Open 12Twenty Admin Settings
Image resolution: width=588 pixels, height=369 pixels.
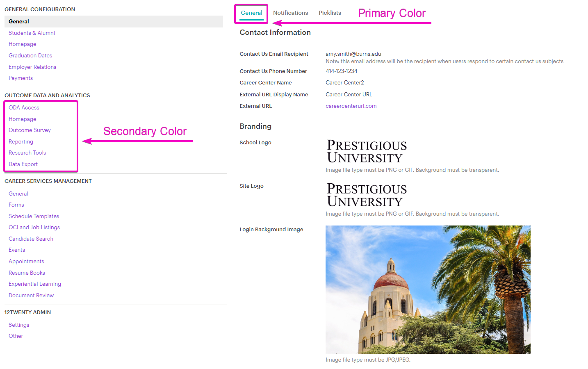click(x=19, y=325)
